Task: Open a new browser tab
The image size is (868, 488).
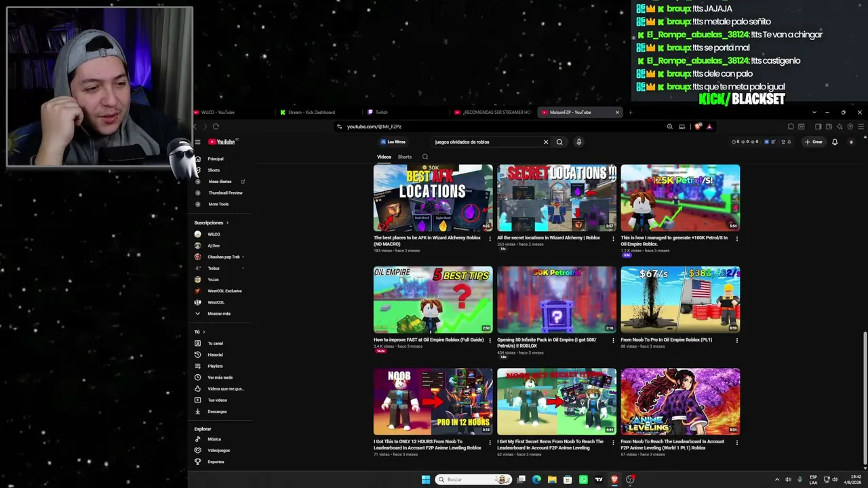Action: (630, 113)
